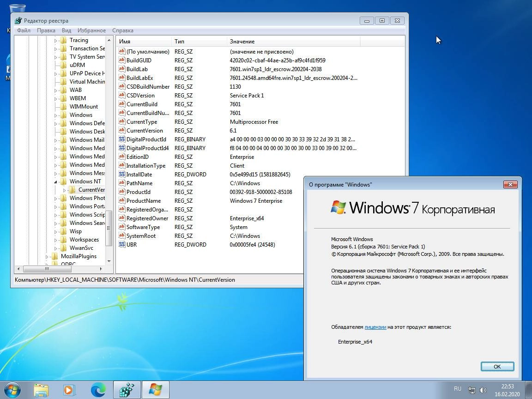Viewport: 532px width, 399px height.
Task: Click the ProductName string value icon
Action: pos(122,200)
